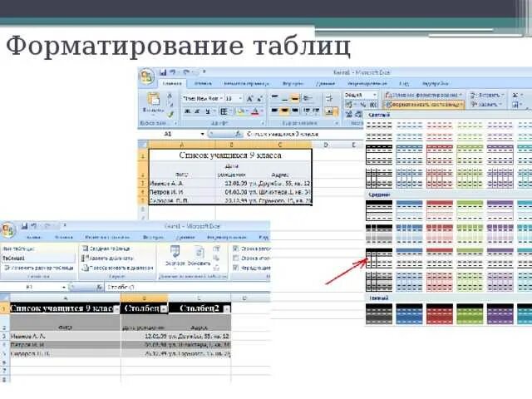This screenshot has height=399, width=532.
Task: Open the Office button in the lower Excel window
Action: click(x=7, y=229)
